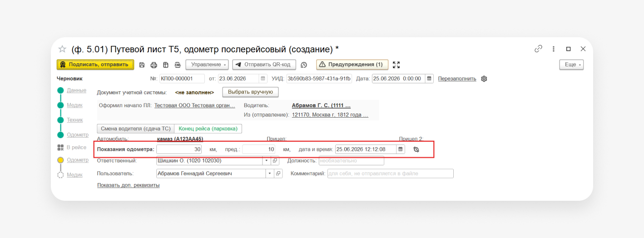
Task: Click the printer icon in toolbar
Action: tap(154, 65)
